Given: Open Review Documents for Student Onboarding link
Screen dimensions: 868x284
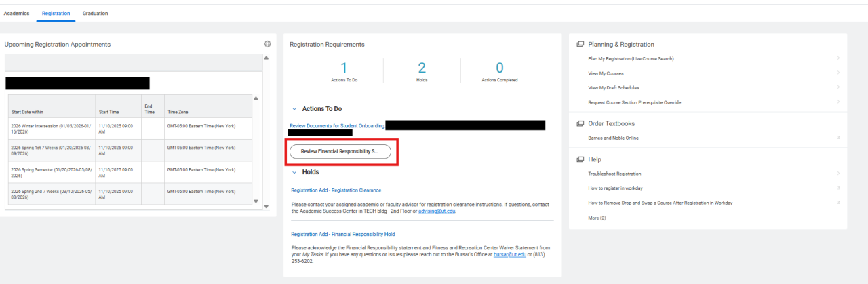Looking at the screenshot, I should coord(337,125).
